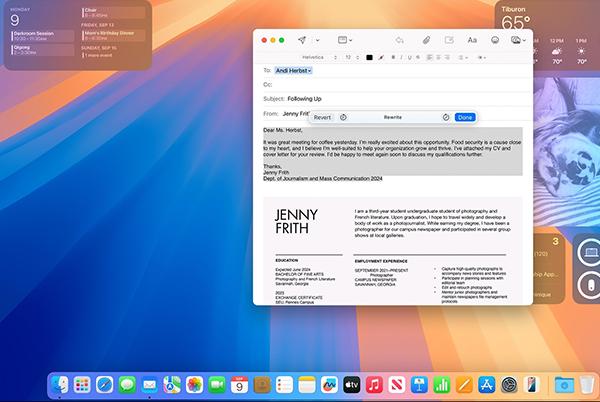Open Calendar from the Dock
Screen dimensions: 600x402
tap(239, 385)
